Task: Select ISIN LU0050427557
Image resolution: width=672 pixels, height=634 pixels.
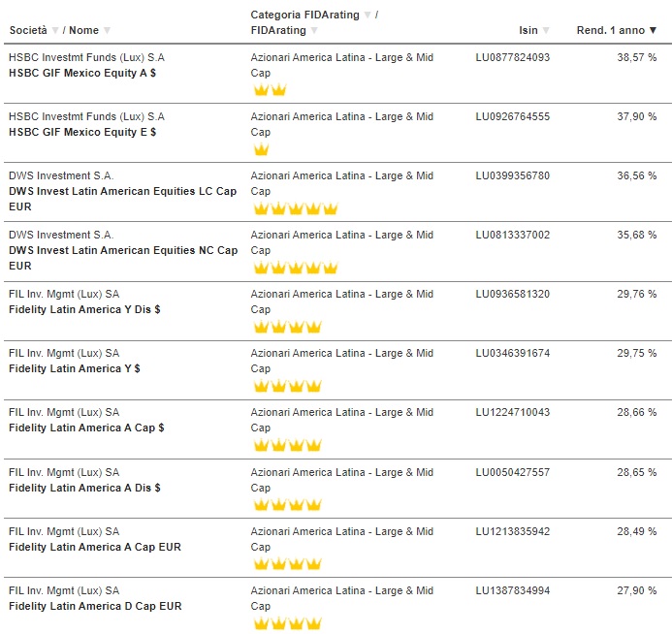Action: [x=513, y=472]
